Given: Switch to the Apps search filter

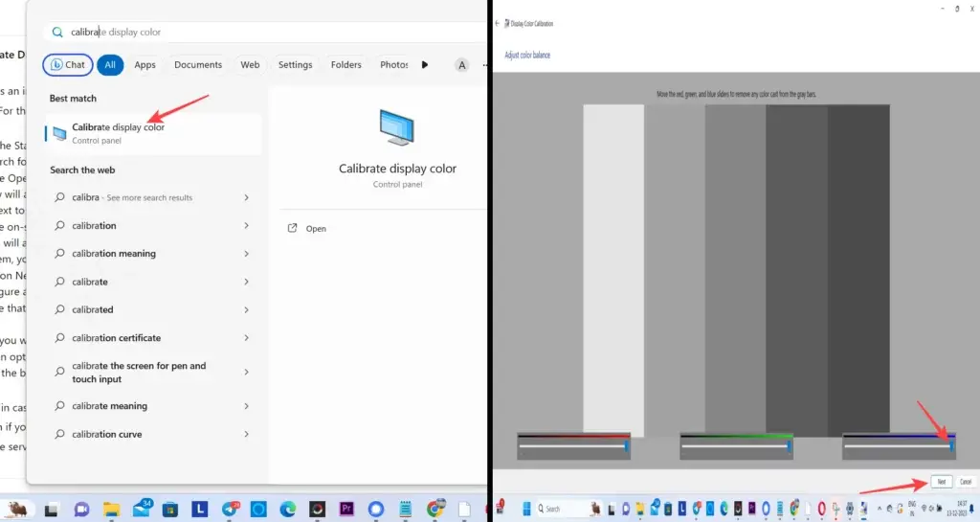Looking at the screenshot, I should tap(145, 65).
